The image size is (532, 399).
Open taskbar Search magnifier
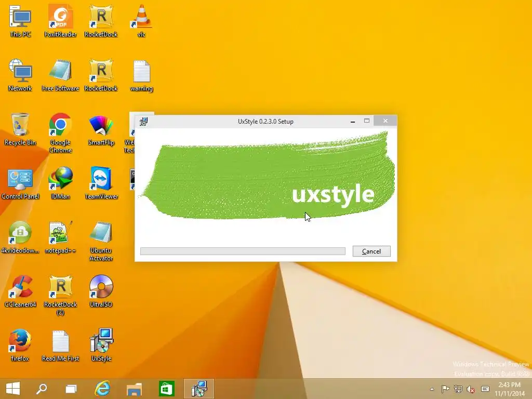[42, 389]
